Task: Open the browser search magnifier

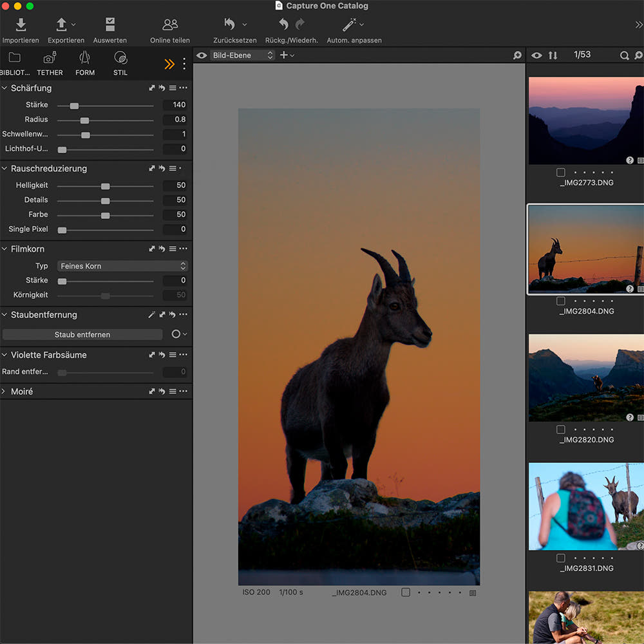Action: click(x=624, y=55)
